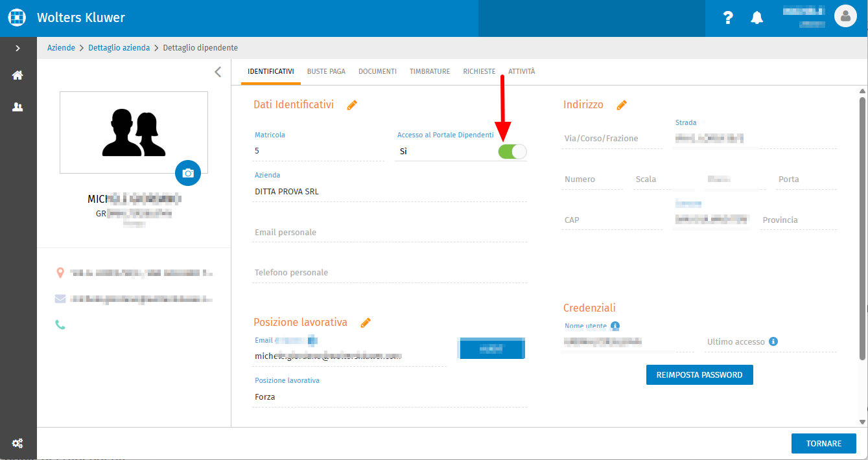Click the Porta address field
868x460 pixels.
point(806,179)
